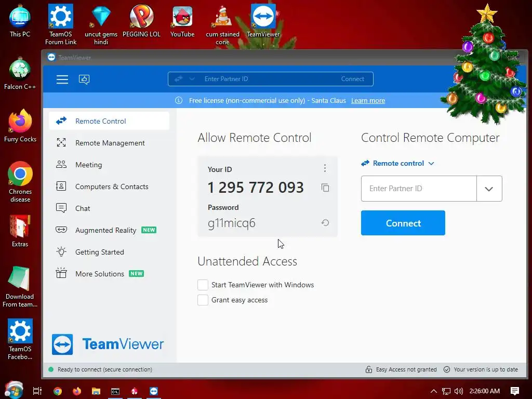
Task: Select Remote Control in the sidebar
Action: coord(109,121)
